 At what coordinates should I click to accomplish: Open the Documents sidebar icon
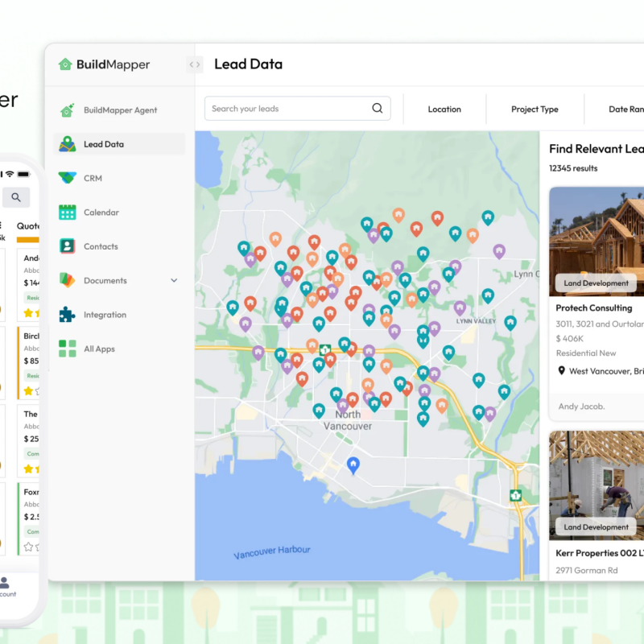pyautogui.click(x=67, y=280)
